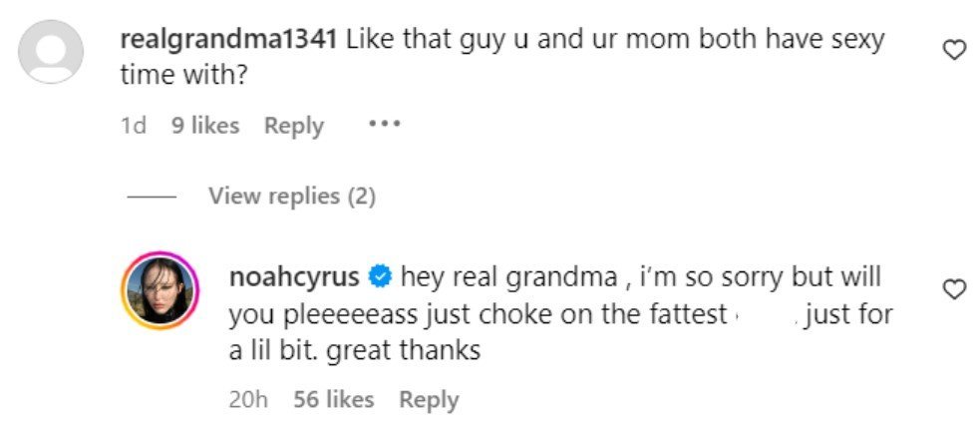Like noahcyrus's reply using the heart icon
This screenshot has width=980, height=427.
[954, 289]
